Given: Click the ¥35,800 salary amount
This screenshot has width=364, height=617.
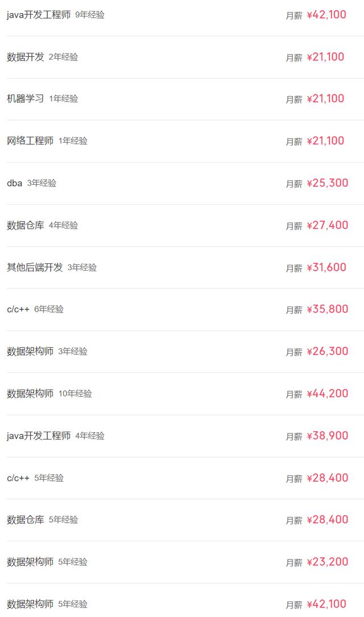Looking at the screenshot, I should (x=327, y=309).
